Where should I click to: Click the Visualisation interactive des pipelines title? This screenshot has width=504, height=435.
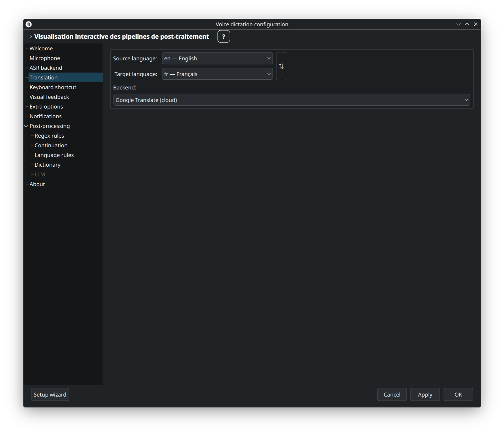point(121,37)
